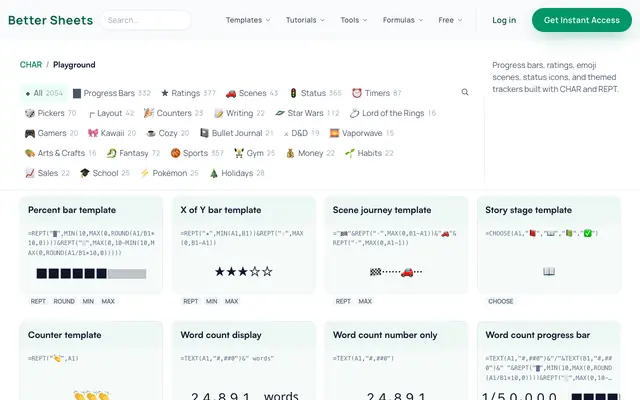The height and width of the screenshot is (400, 640).
Task: Expand the Tools dropdown menu
Action: (354, 20)
